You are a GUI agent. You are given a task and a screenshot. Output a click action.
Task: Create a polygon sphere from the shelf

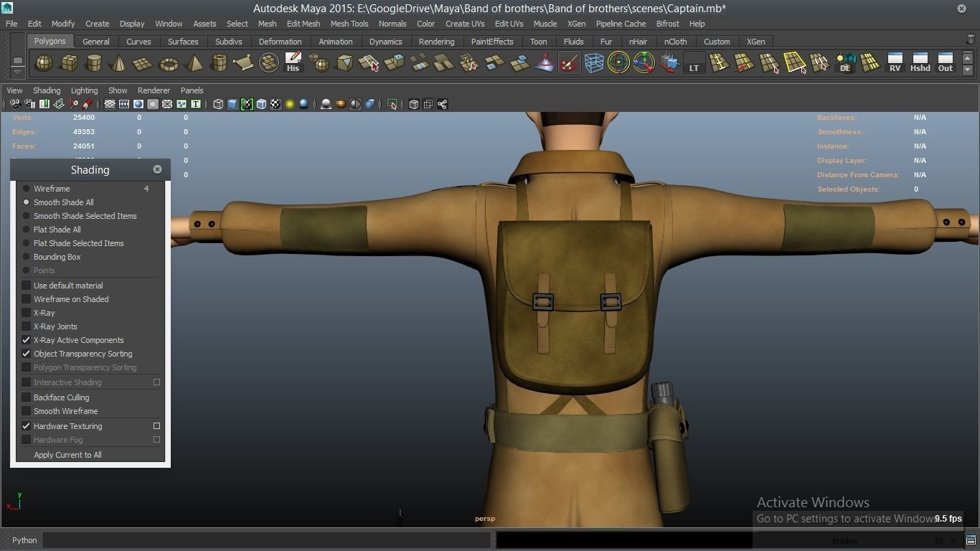(x=44, y=63)
